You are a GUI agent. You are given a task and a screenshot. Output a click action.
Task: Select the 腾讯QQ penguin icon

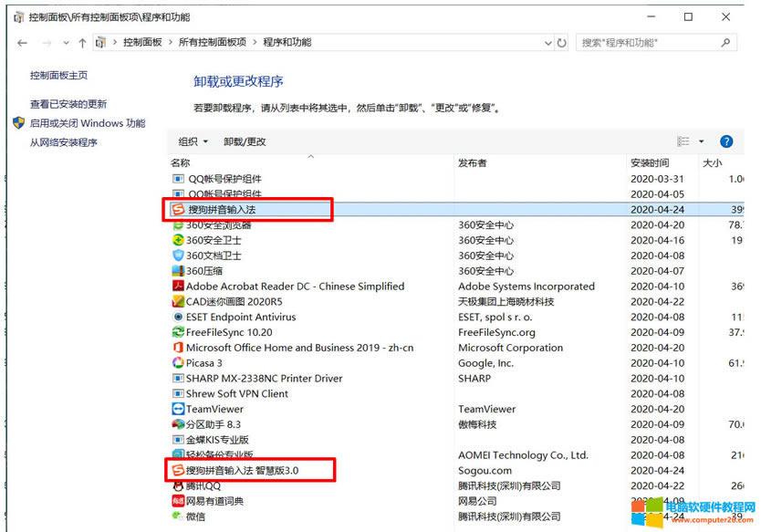tap(179, 486)
